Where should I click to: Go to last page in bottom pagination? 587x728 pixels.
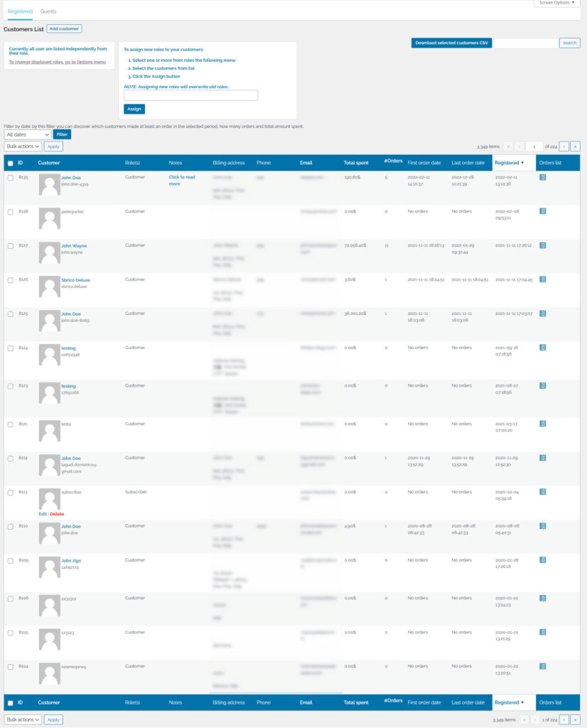click(575, 719)
